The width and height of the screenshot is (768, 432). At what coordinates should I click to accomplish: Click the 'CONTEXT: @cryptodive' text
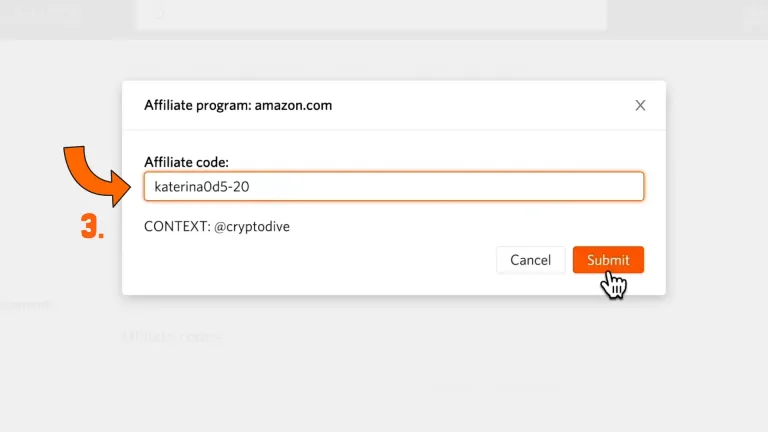click(217, 227)
